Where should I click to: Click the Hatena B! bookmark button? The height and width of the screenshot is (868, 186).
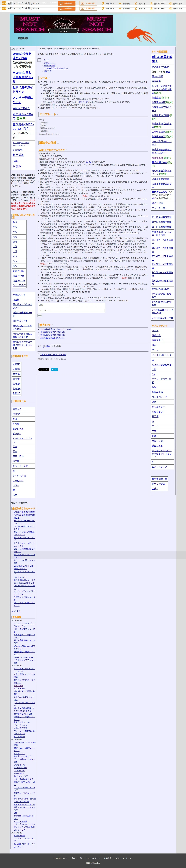54,370
